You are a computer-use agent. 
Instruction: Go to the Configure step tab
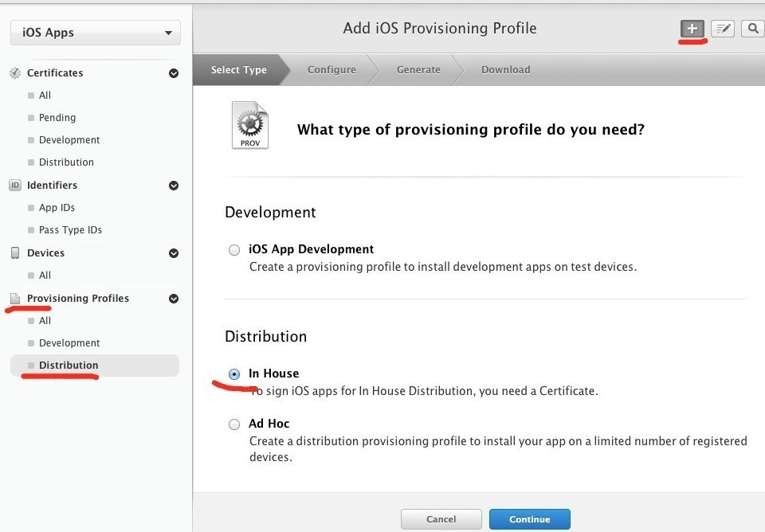point(331,70)
